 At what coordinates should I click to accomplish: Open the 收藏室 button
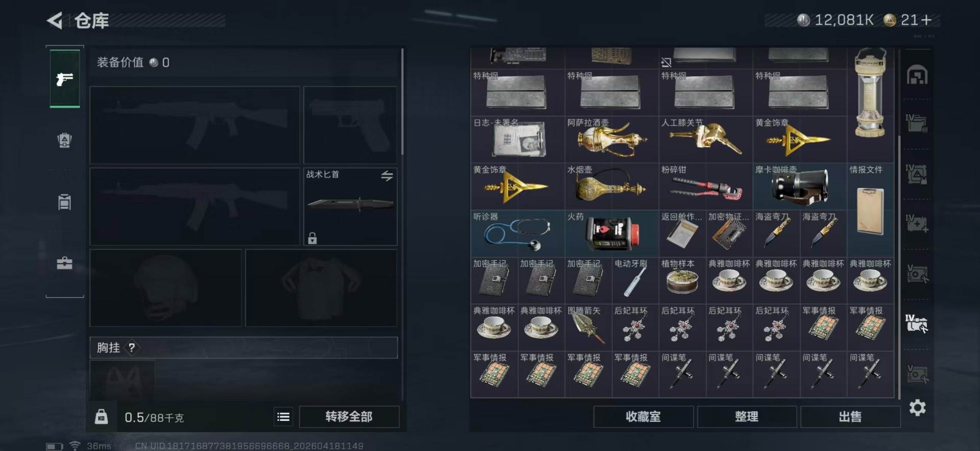pyautogui.click(x=643, y=417)
